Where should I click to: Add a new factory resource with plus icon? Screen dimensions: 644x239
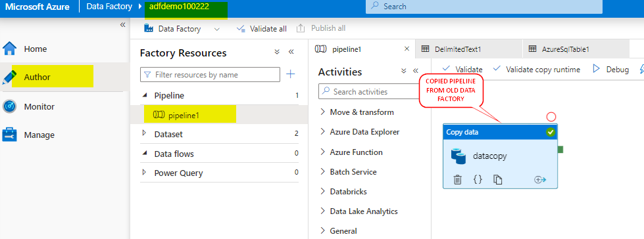[x=290, y=74]
